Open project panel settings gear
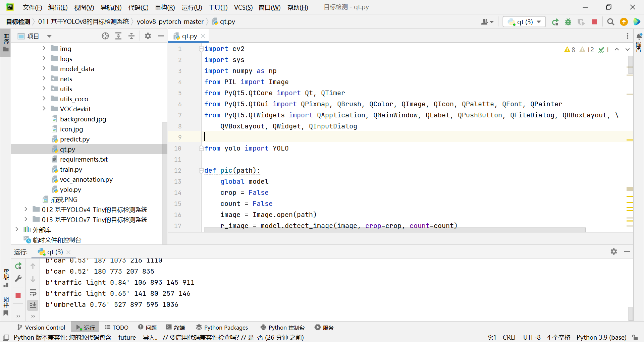This screenshot has width=644, height=342. pyautogui.click(x=148, y=36)
